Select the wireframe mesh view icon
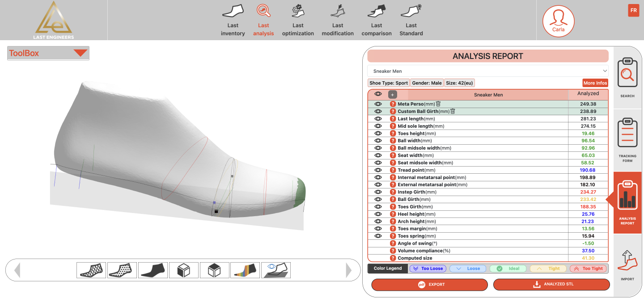The height and width of the screenshot is (301, 644). point(91,270)
